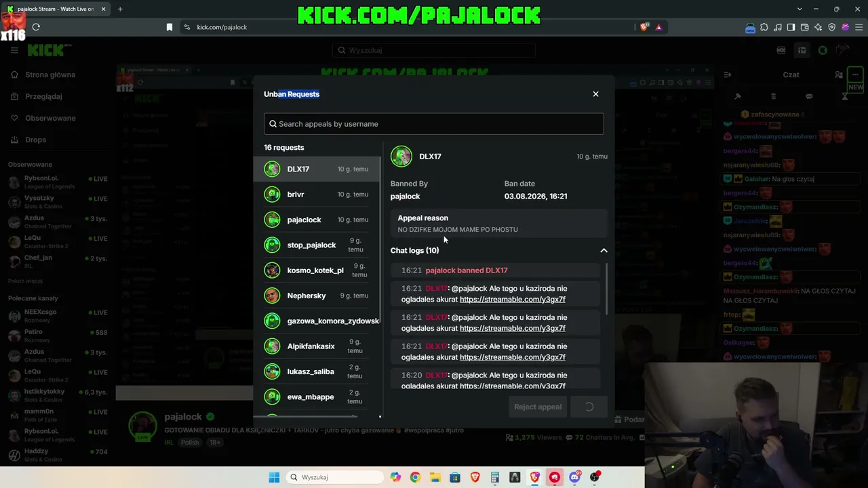Close the Unban Requests dialog
The image size is (868, 488).
[x=595, y=94]
